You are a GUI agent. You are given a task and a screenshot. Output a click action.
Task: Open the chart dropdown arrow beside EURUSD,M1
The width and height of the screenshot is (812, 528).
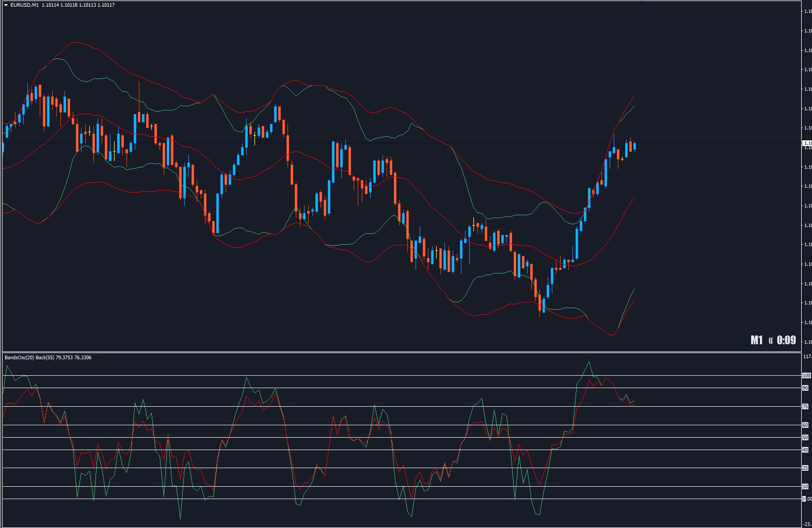tap(6, 5)
